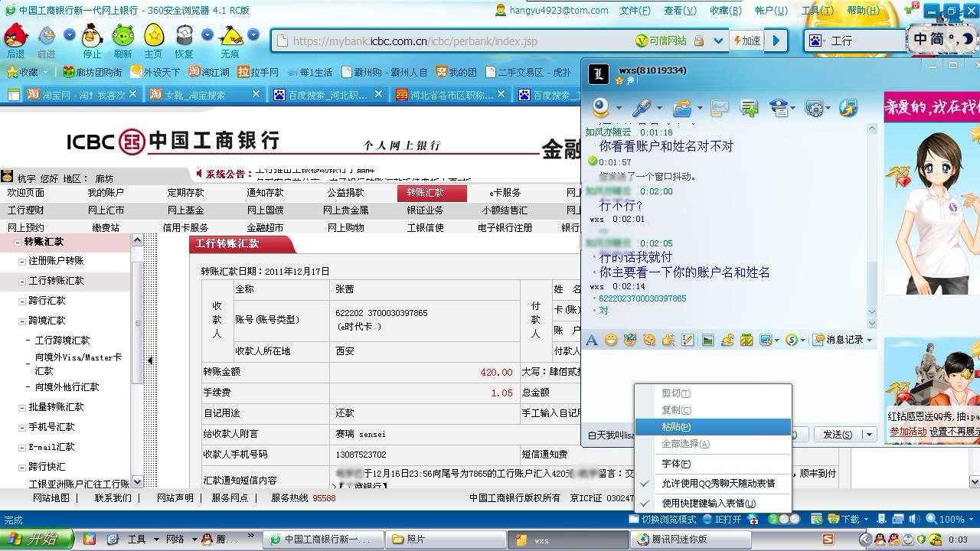Expand the 批量转账汇款 tree node
980x551 pixels.
(22, 407)
